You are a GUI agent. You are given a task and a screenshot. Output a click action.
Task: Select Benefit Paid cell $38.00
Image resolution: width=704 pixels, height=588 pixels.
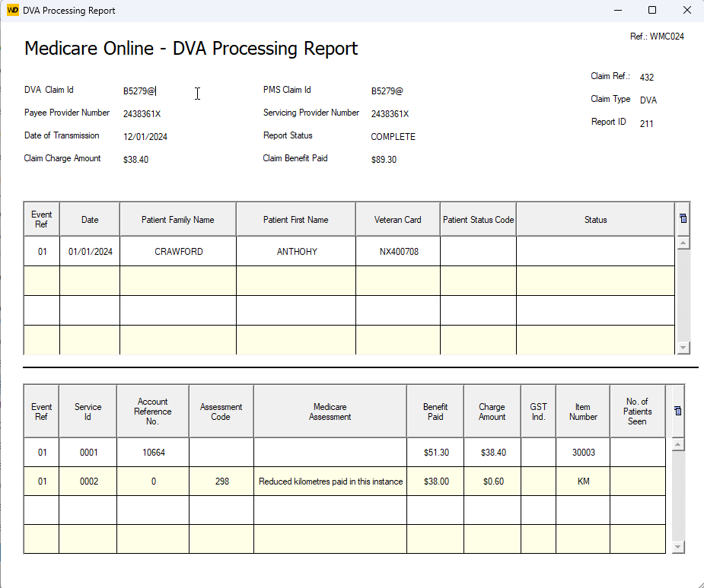435,482
